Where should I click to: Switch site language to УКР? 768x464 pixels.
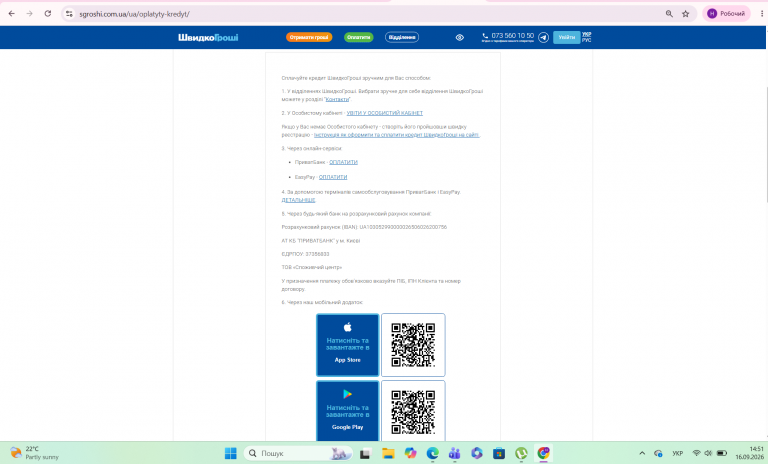click(x=586, y=34)
